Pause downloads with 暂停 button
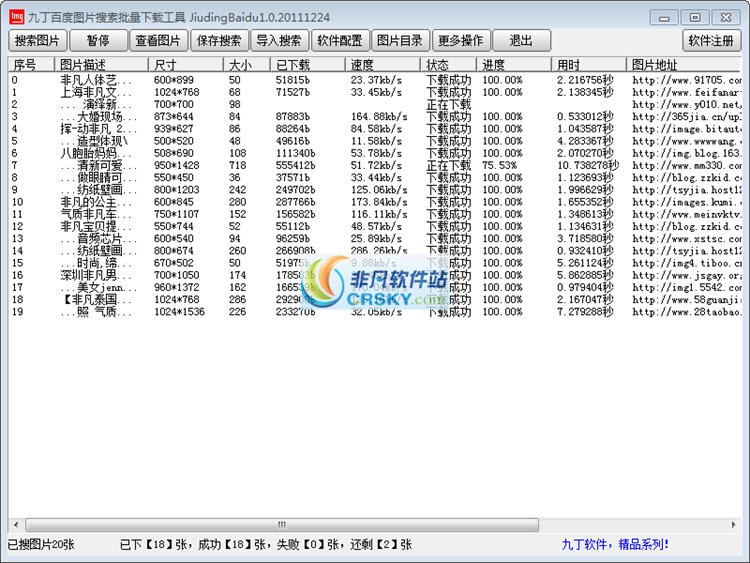 98,41
